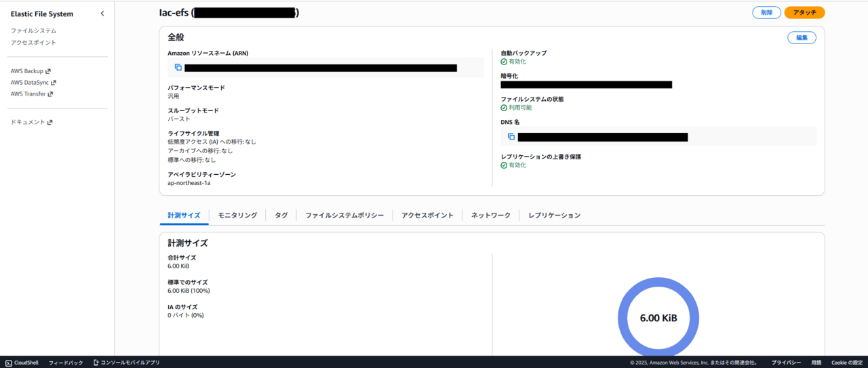Open the タグ tab
The width and height of the screenshot is (868, 368).
click(x=281, y=216)
